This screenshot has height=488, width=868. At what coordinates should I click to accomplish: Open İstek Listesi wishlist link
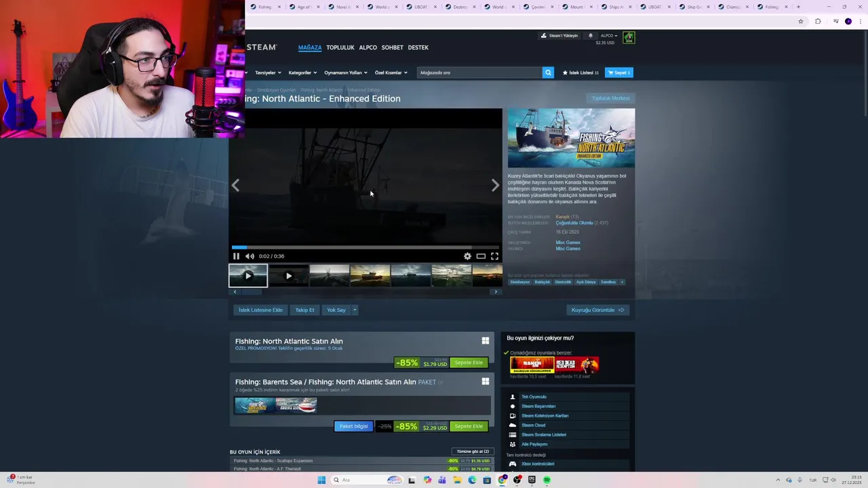[x=580, y=73]
